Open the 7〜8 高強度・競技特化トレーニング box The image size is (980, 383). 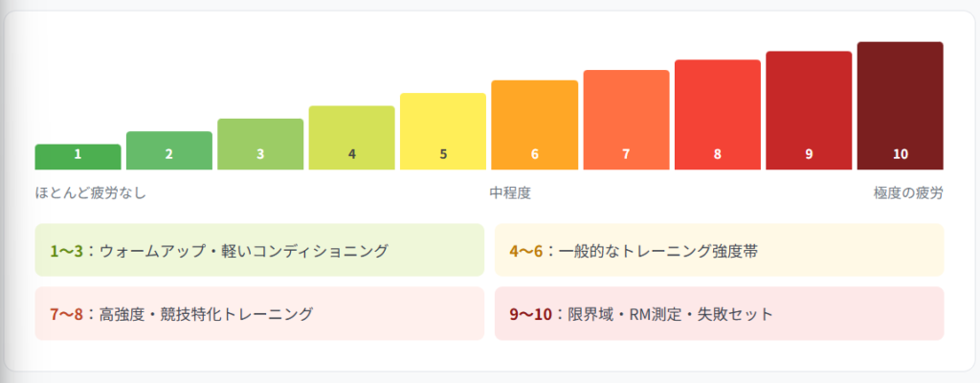point(259,313)
